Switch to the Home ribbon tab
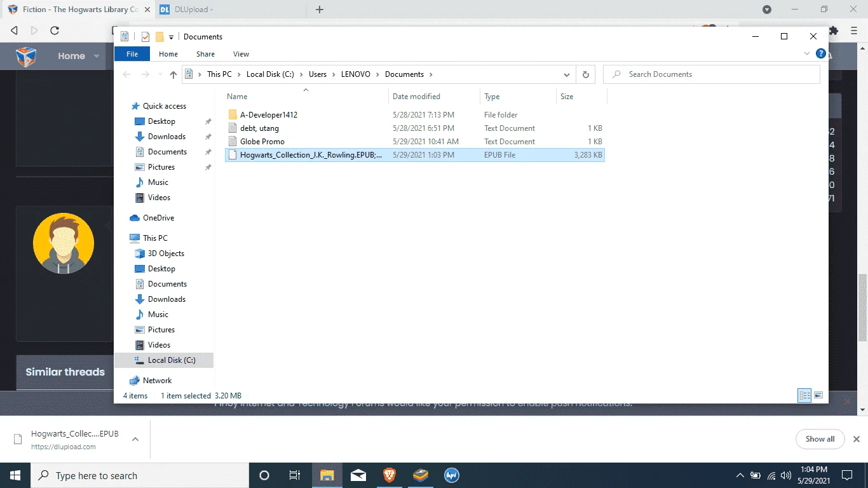Screen dimensions: 868x488 [x=168, y=54]
